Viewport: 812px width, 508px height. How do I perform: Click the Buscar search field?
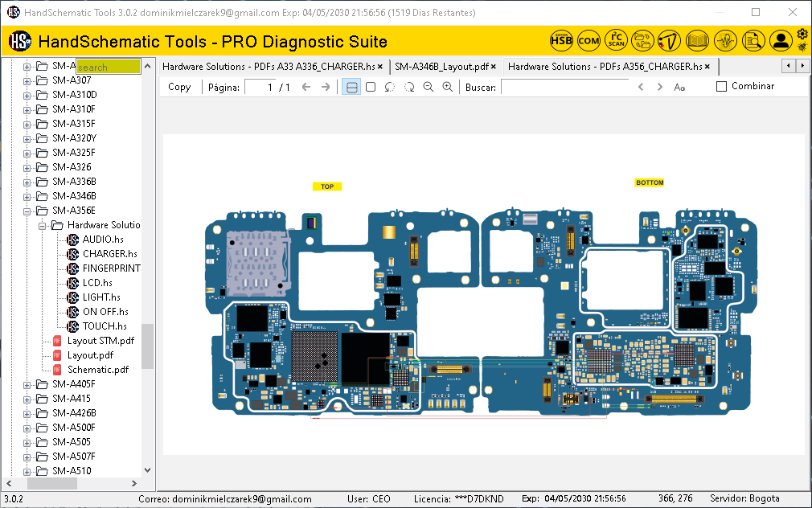tap(565, 87)
